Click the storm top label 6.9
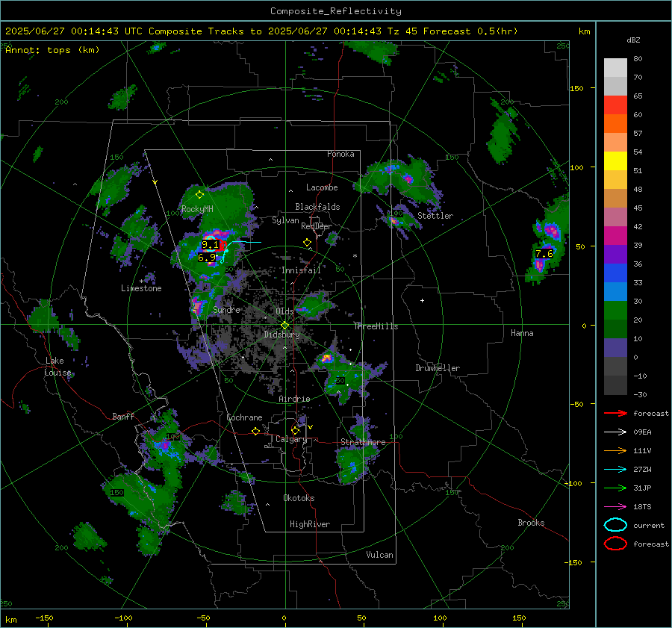 [207, 258]
